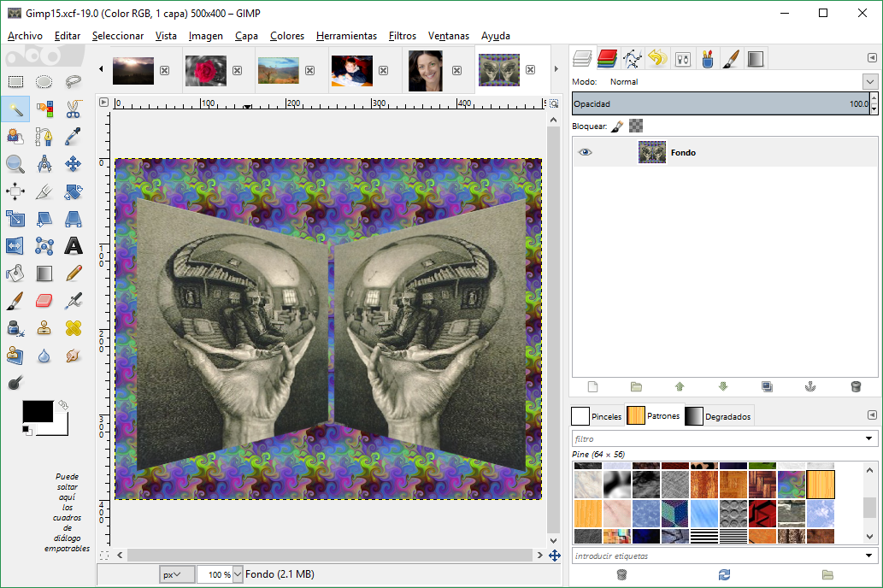Select the Ellipse Select tool
Screen dimensions: 883x588
[44, 82]
